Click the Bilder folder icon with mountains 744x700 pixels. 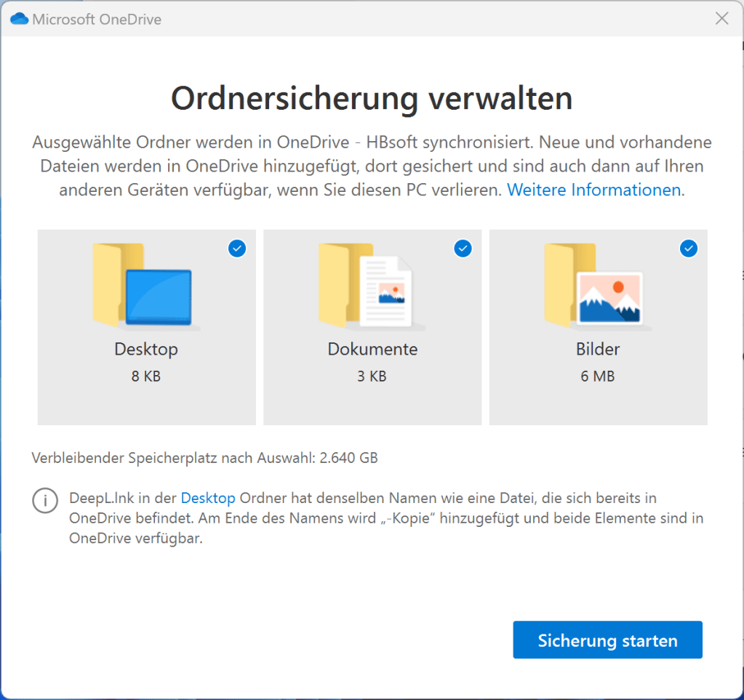(596, 286)
